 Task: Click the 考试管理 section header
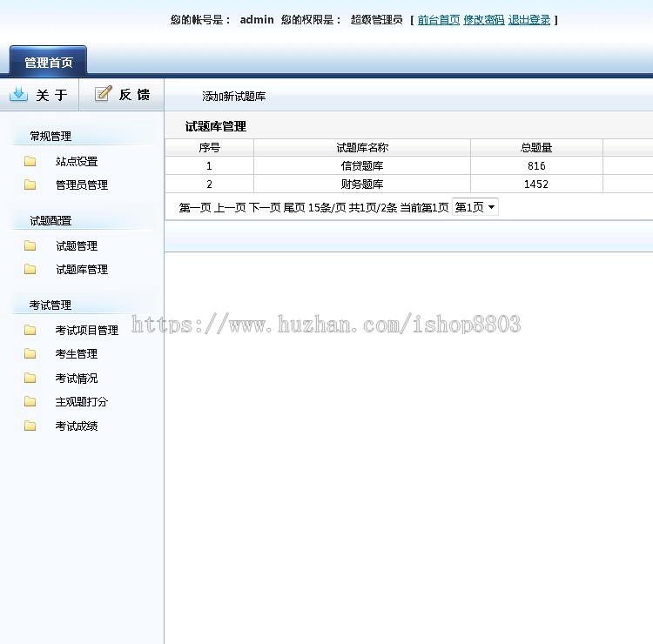pos(50,305)
